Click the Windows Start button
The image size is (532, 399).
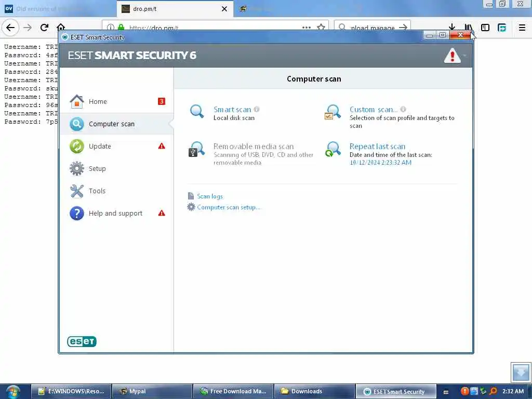[x=13, y=392]
